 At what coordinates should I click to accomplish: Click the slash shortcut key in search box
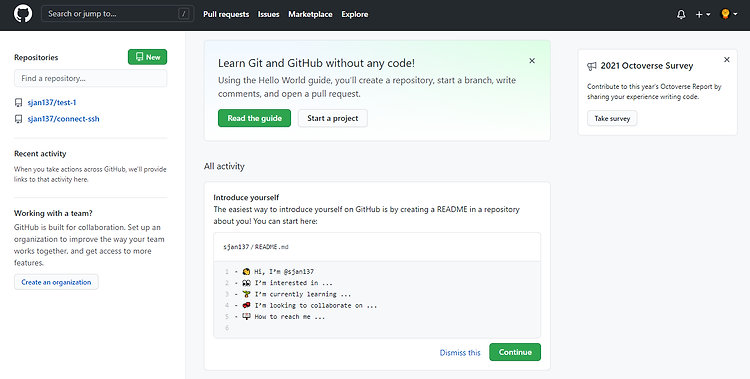[184, 14]
